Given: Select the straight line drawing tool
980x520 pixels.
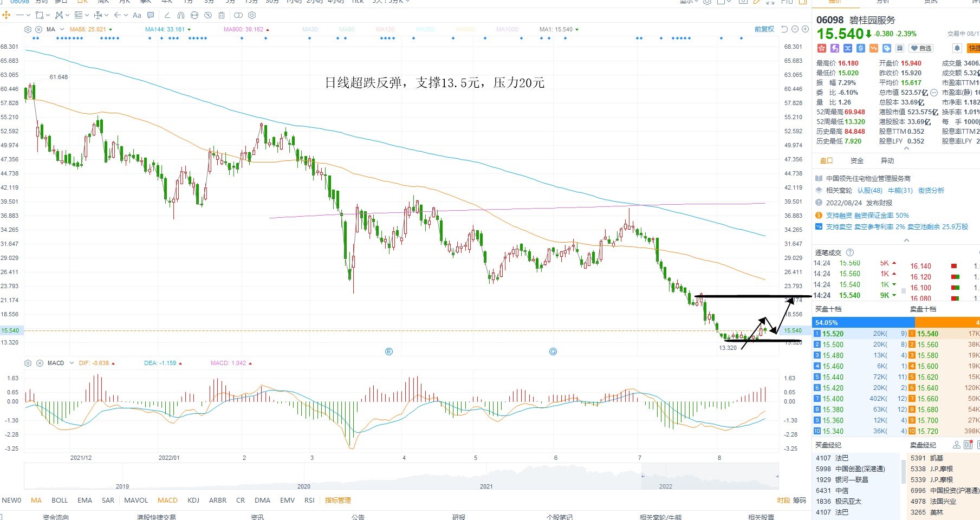Looking at the screenshot, I should coord(20,15).
